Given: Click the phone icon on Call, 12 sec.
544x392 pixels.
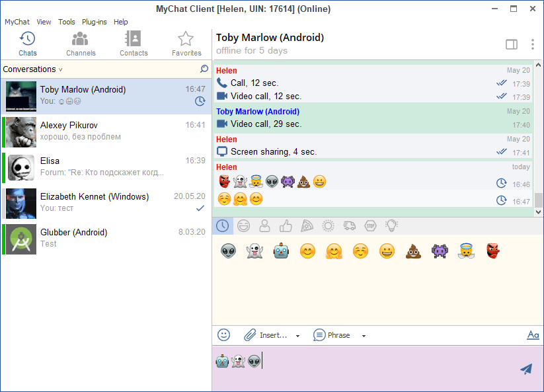Looking at the screenshot, I should point(221,83).
